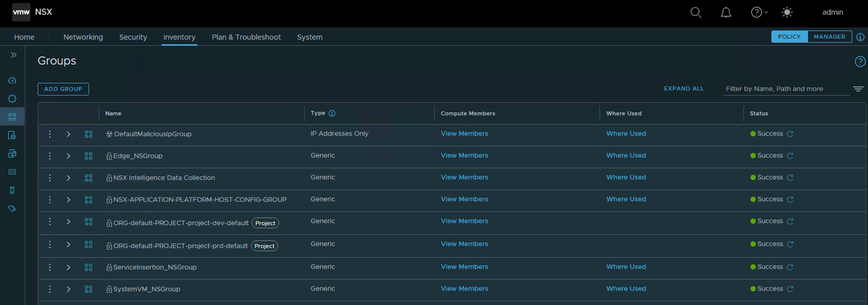View Members of ORG-default-PROJECT-project-dev-default
This screenshot has height=305, width=868.
point(464,221)
